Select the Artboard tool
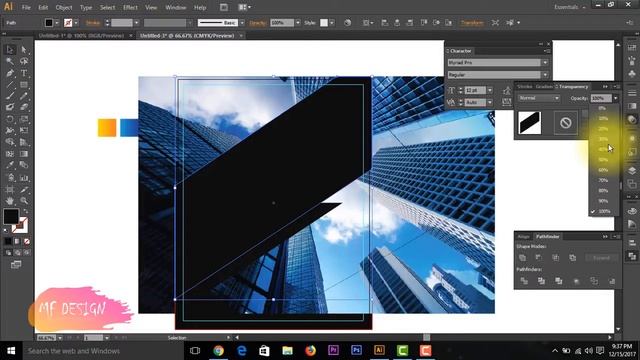The image size is (640, 360). pos(10,189)
